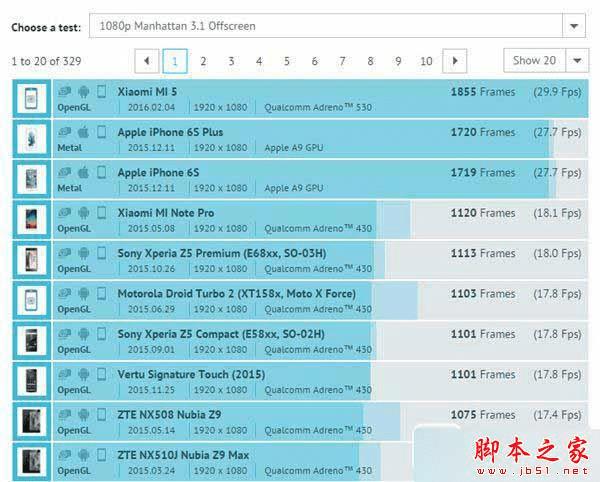Select results page 7
Viewport: 600px width, 482px height.
pyautogui.click(x=342, y=61)
